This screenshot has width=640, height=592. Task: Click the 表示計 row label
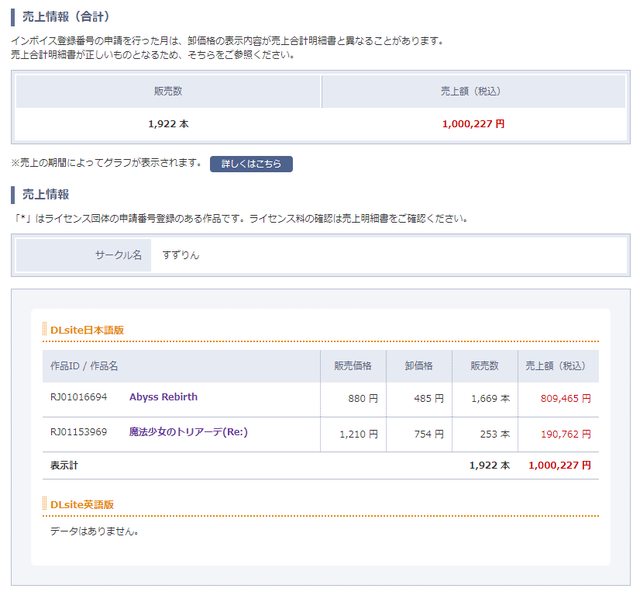pos(64,465)
